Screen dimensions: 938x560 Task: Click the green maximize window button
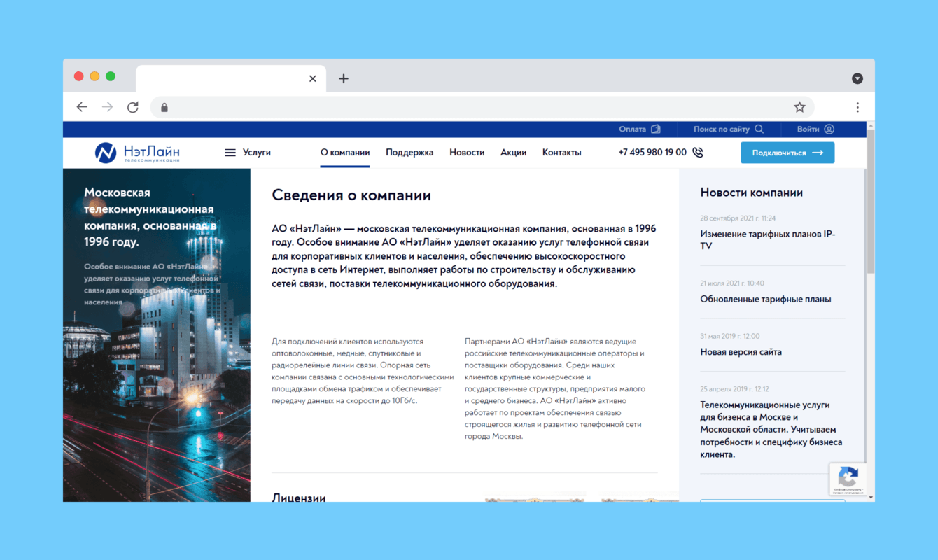point(111,76)
